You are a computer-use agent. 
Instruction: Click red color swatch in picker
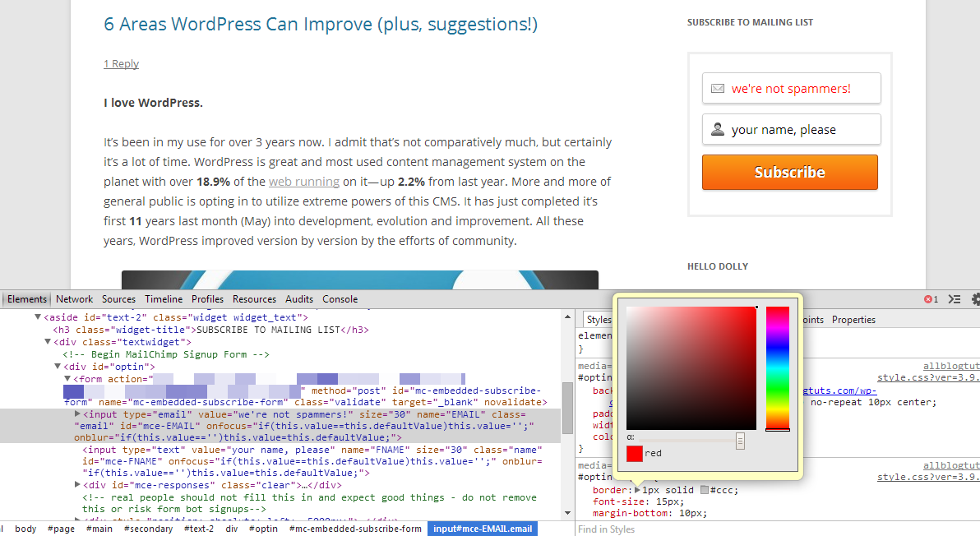point(634,453)
